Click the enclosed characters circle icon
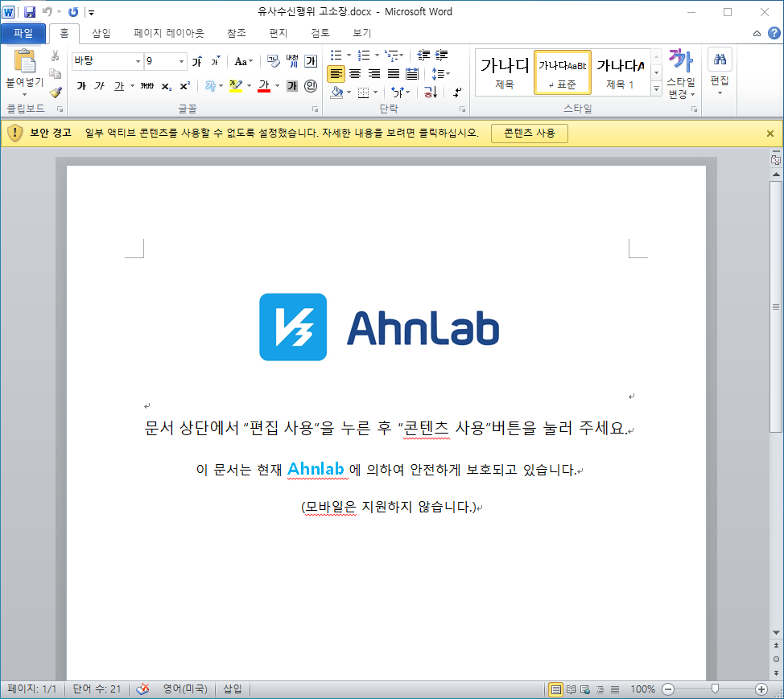The width and height of the screenshot is (784, 699). pyautogui.click(x=311, y=86)
